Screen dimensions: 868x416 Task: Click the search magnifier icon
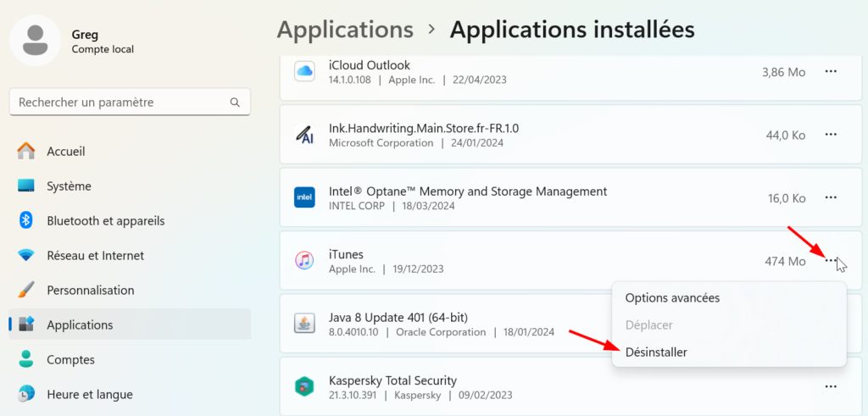235,103
